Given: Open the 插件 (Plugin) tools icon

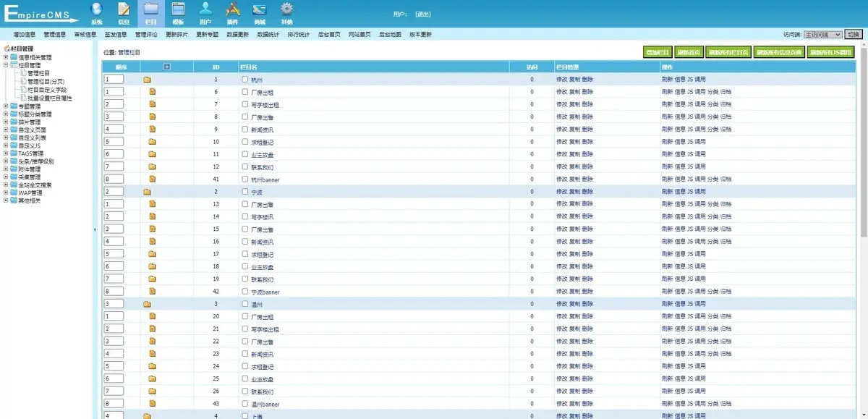Looking at the screenshot, I should pos(232,10).
